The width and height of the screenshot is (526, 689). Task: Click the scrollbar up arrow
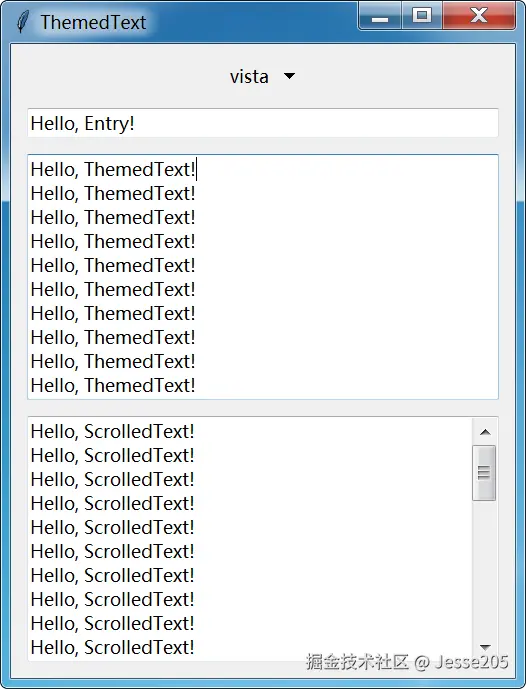pyautogui.click(x=485, y=432)
